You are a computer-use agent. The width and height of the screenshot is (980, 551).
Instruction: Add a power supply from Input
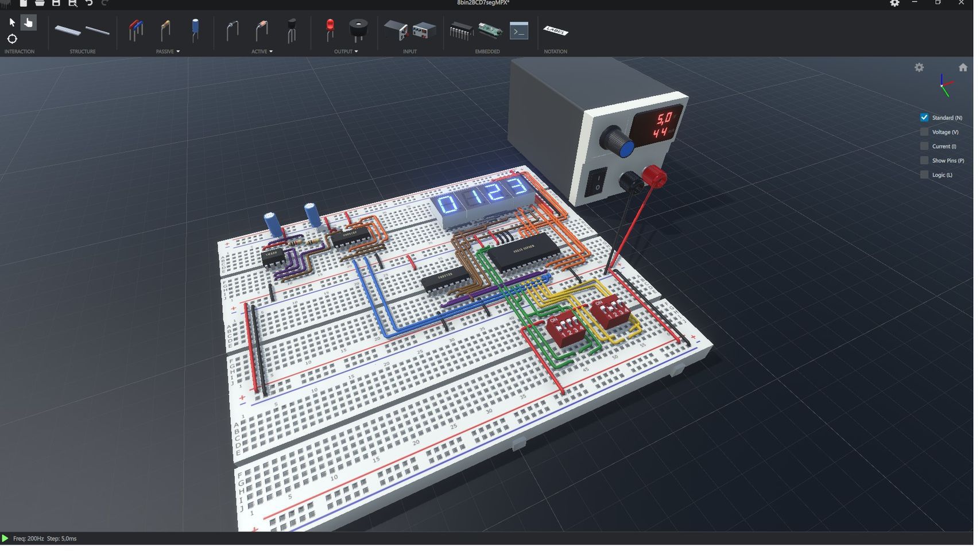click(x=424, y=30)
